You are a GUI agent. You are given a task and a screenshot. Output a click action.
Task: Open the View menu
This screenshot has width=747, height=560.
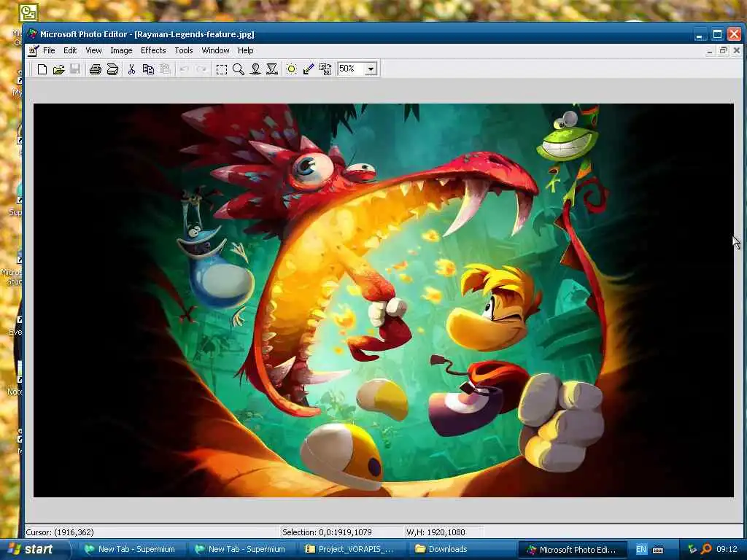pyautogui.click(x=93, y=50)
